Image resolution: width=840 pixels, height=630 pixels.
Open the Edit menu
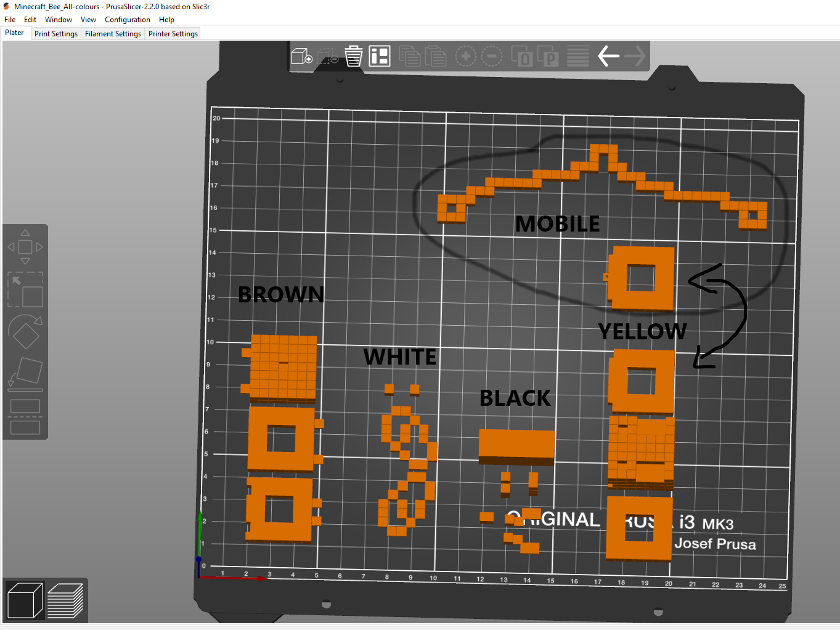click(x=30, y=20)
